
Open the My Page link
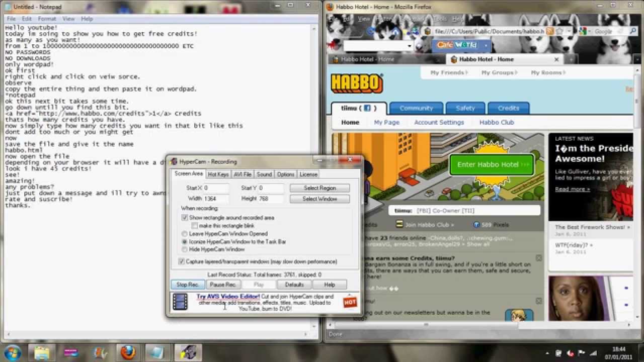[386, 122]
